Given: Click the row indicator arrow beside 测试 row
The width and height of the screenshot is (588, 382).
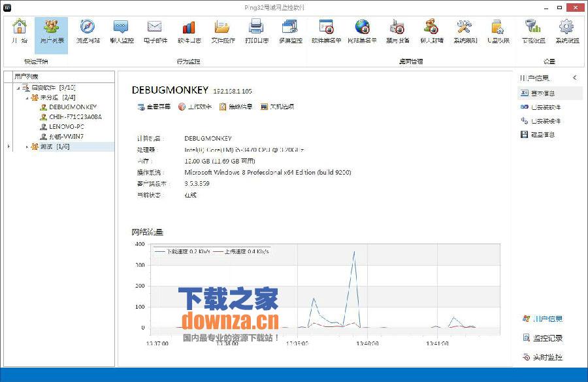Looking at the screenshot, I should pyautogui.click(x=8, y=147).
